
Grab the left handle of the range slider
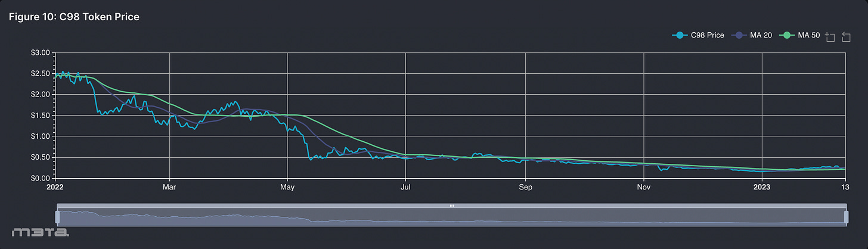pos(57,216)
